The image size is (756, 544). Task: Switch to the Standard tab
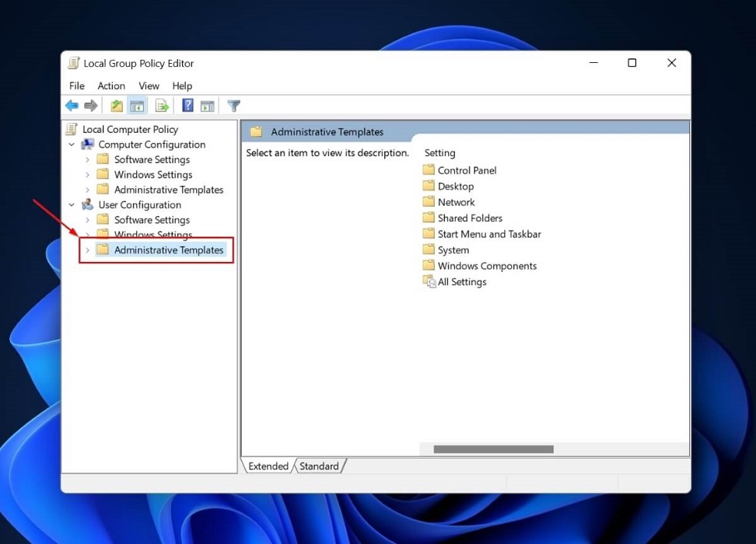[x=319, y=466]
